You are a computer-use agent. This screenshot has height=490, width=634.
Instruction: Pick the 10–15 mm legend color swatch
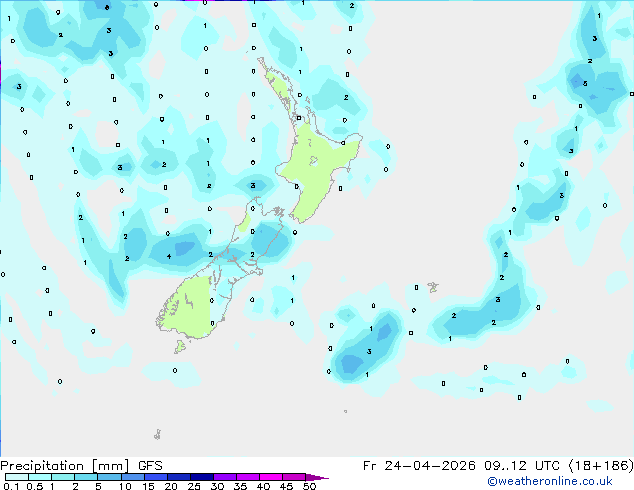click(x=132, y=477)
